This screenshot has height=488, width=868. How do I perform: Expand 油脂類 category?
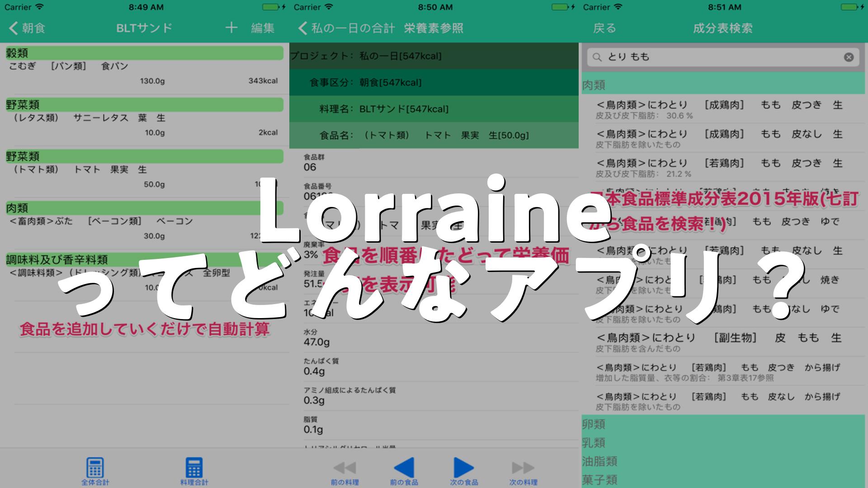(x=723, y=461)
